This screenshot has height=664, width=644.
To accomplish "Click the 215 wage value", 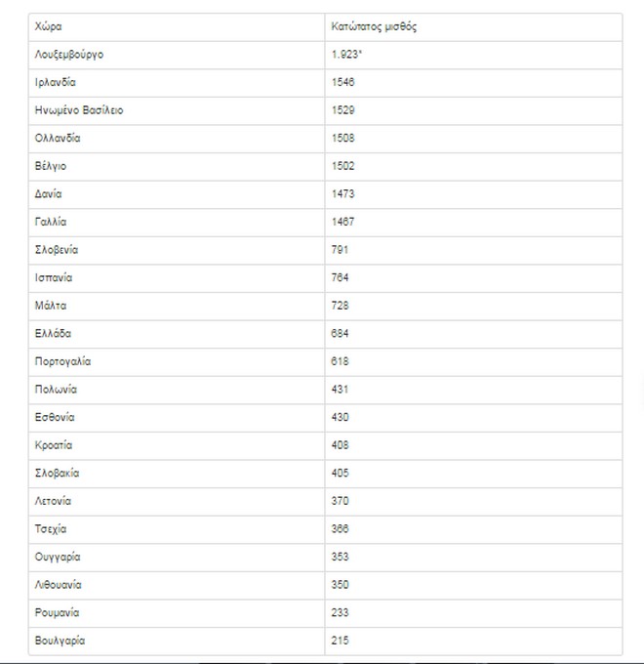I will click(341, 641).
